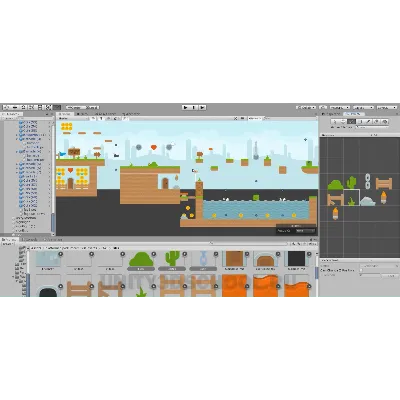The height and width of the screenshot is (400, 400).
Task: Select the Move tool in the top toolbar
Action: coord(15,107)
